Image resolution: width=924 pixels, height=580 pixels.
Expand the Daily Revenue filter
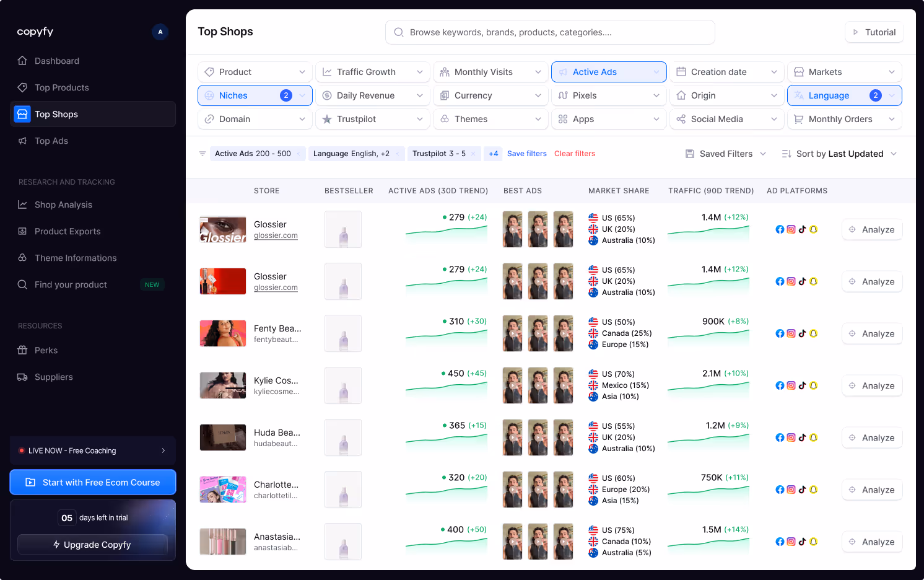point(373,95)
